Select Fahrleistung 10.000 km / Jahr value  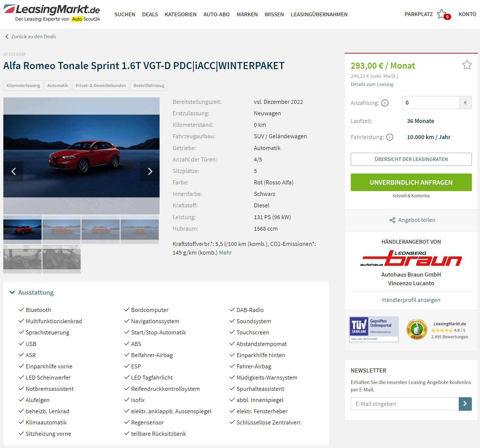[x=429, y=137]
